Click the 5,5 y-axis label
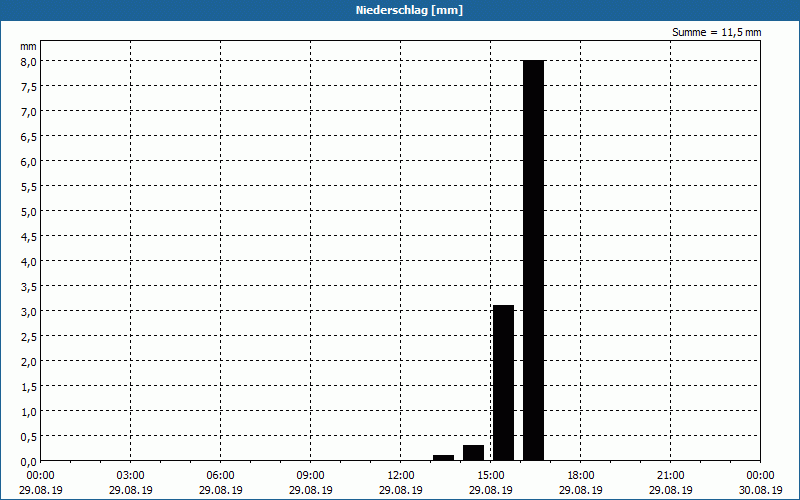Screen dimensions: 800x500 pyautogui.click(x=29, y=186)
